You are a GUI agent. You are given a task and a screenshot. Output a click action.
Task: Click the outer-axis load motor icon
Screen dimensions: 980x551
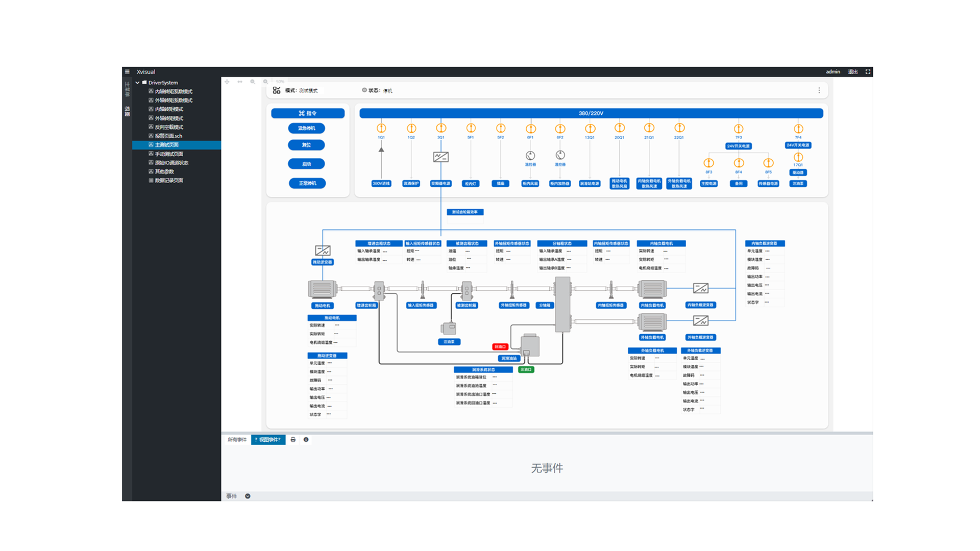(652, 322)
